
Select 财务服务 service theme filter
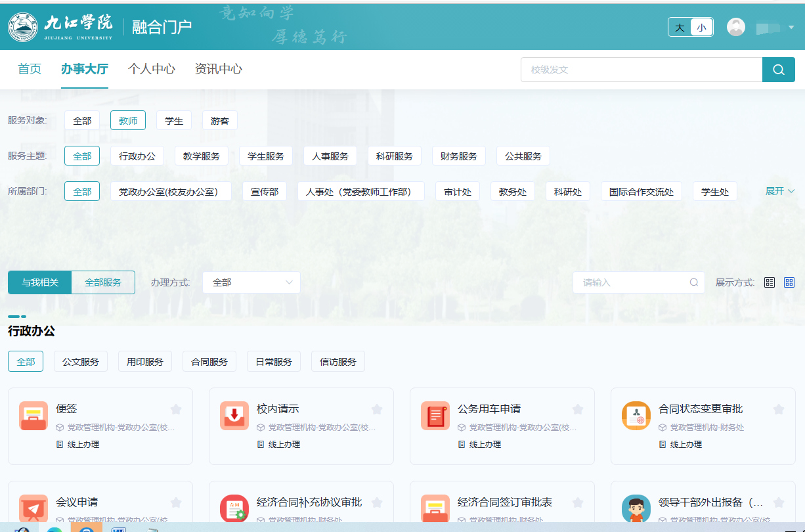(459, 156)
